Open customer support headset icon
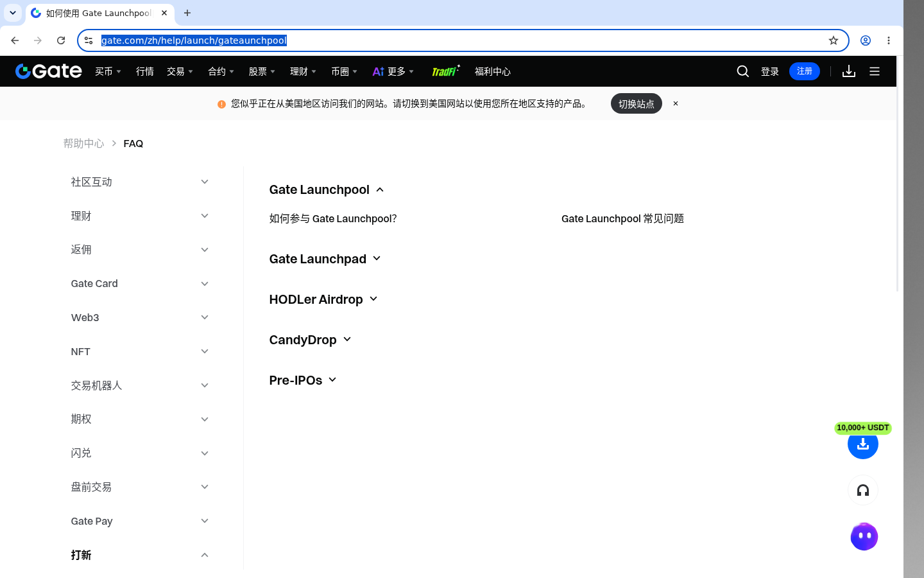Viewport: 924px width, 578px height. click(x=862, y=491)
